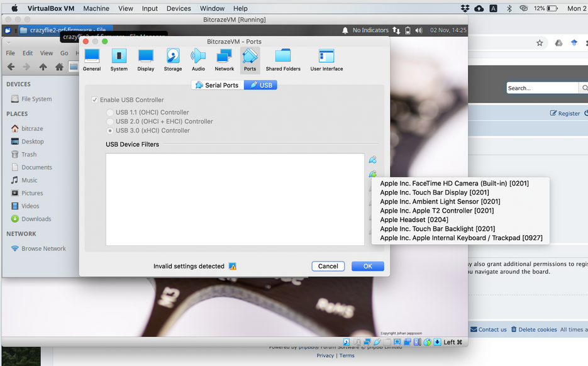
Task: Click the OK button
Action: pos(367,266)
